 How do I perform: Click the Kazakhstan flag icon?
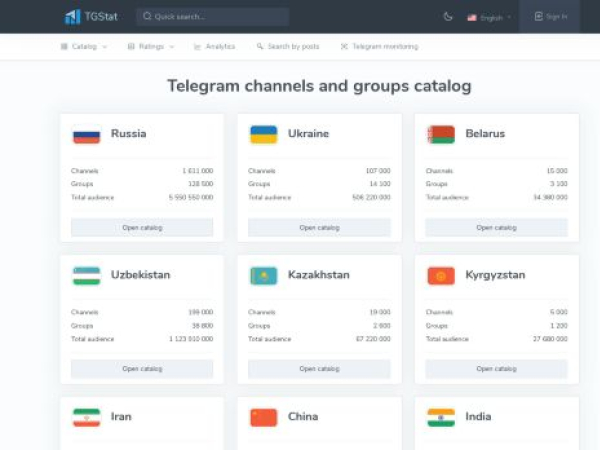[x=264, y=276]
